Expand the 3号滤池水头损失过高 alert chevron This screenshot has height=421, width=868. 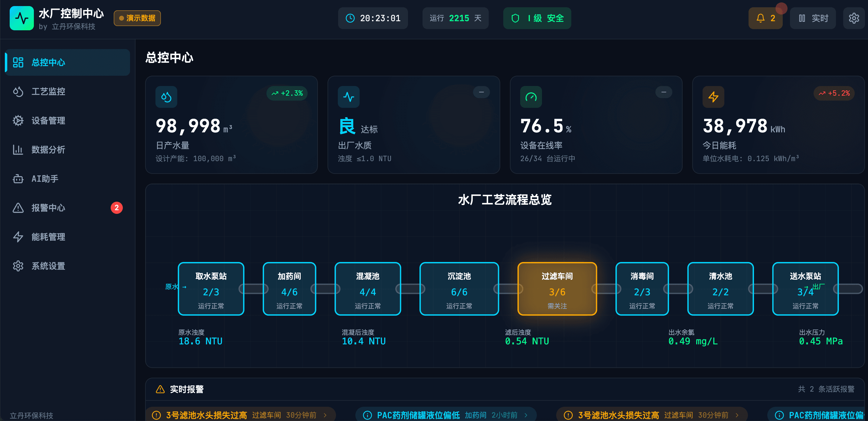click(325, 415)
